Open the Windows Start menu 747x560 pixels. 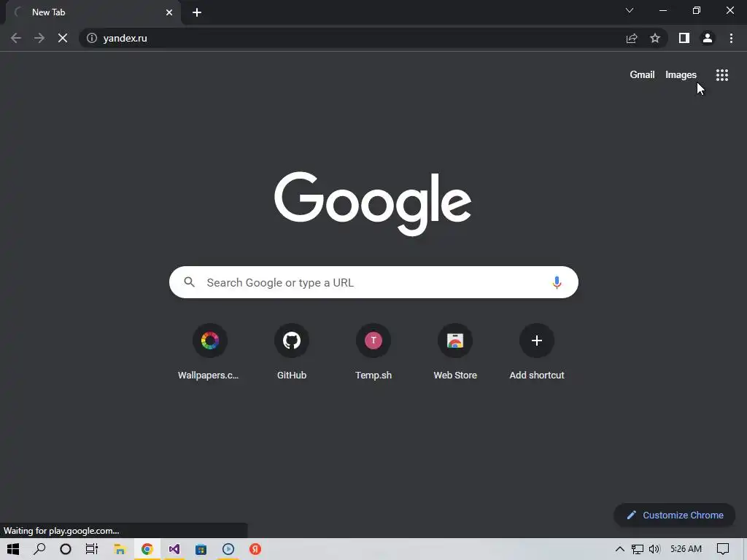(x=13, y=549)
